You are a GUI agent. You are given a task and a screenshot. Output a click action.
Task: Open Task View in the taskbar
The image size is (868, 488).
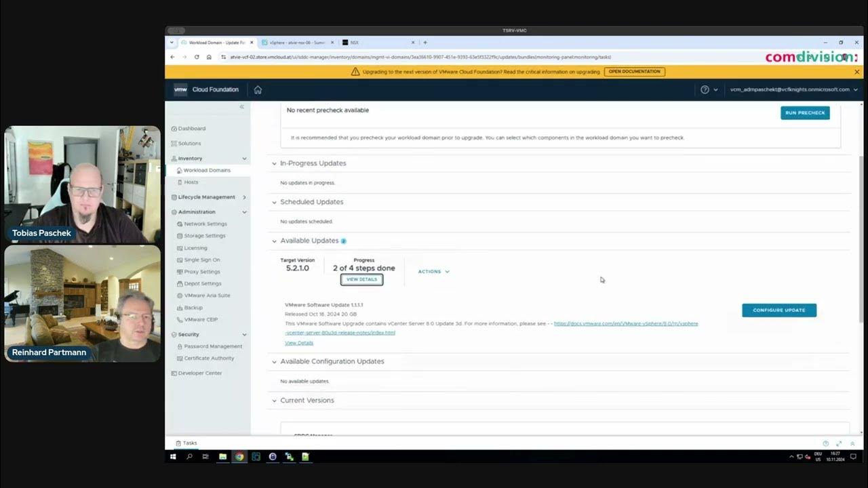tap(205, 457)
